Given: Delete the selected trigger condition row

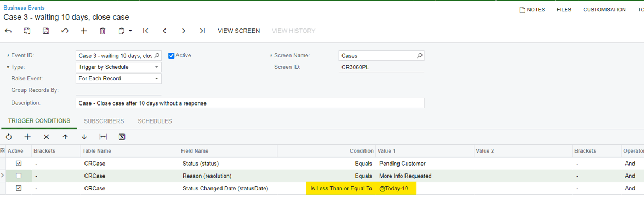Looking at the screenshot, I should (47, 137).
